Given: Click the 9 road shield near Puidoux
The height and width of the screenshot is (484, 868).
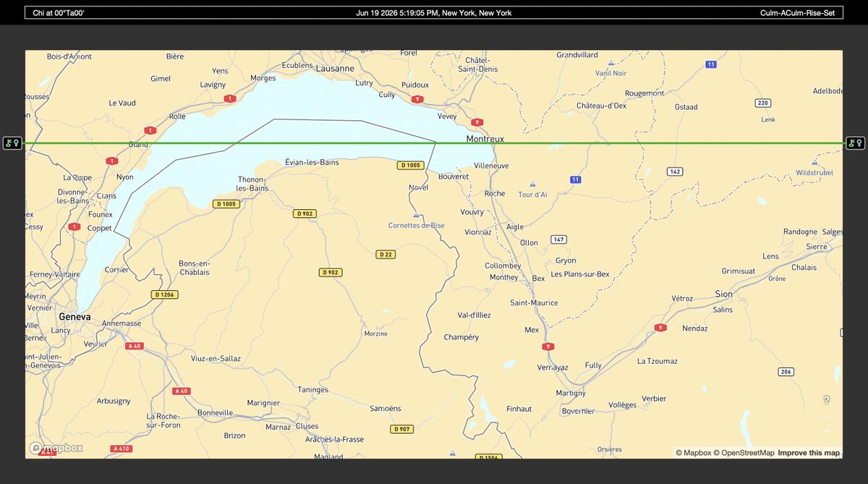Looking at the screenshot, I should [416, 100].
